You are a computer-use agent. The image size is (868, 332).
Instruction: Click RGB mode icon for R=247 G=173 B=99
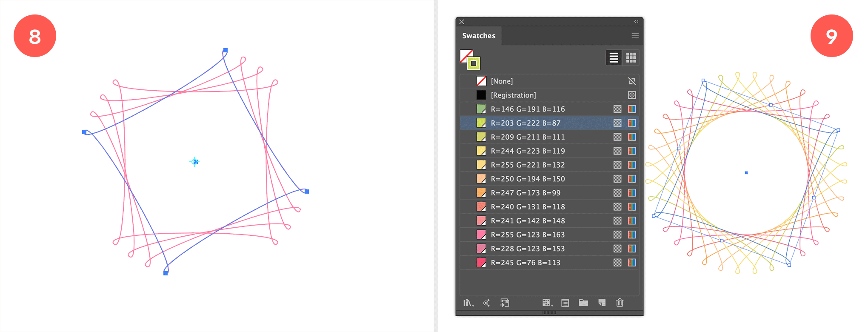(632, 193)
